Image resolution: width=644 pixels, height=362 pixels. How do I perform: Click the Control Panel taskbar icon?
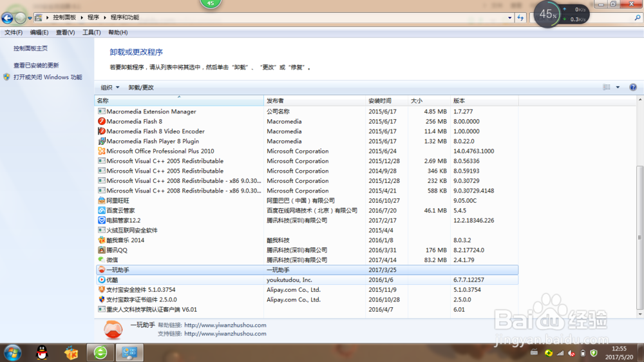click(x=129, y=352)
